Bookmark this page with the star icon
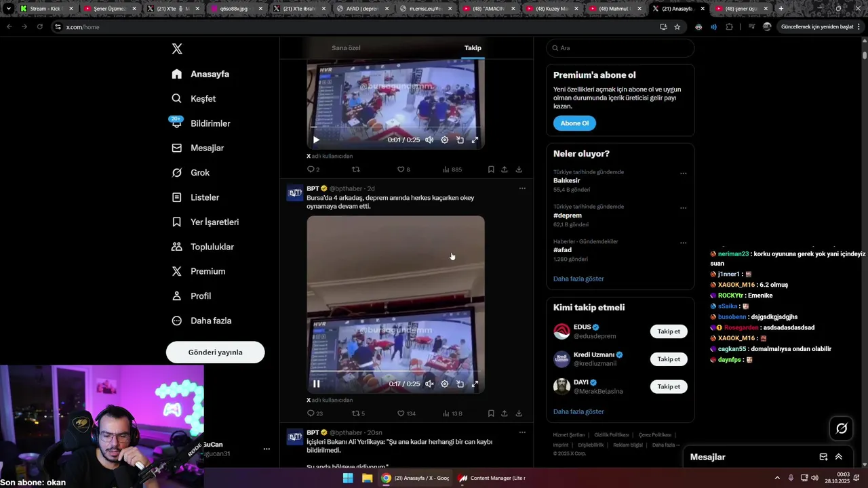Viewport: 868px width, 488px height. [x=677, y=26]
